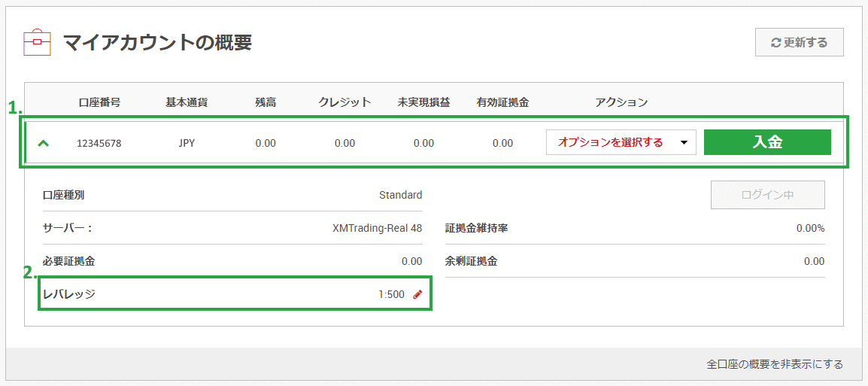Click the クレジット column header
The width and height of the screenshot is (868, 386).
(x=344, y=102)
